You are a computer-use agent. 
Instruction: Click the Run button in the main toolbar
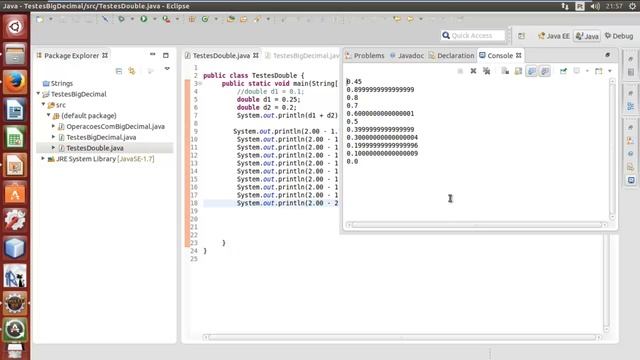pyautogui.click(x=144, y=19)
